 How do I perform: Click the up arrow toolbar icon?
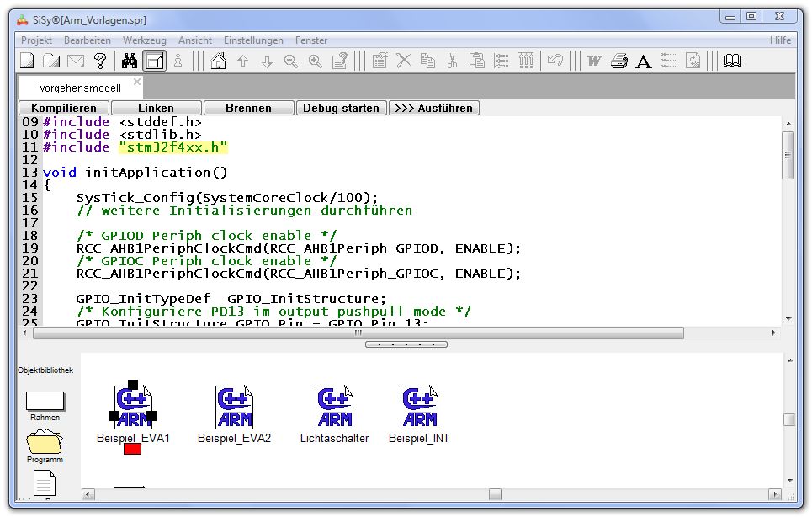click(x=242, y=61)
